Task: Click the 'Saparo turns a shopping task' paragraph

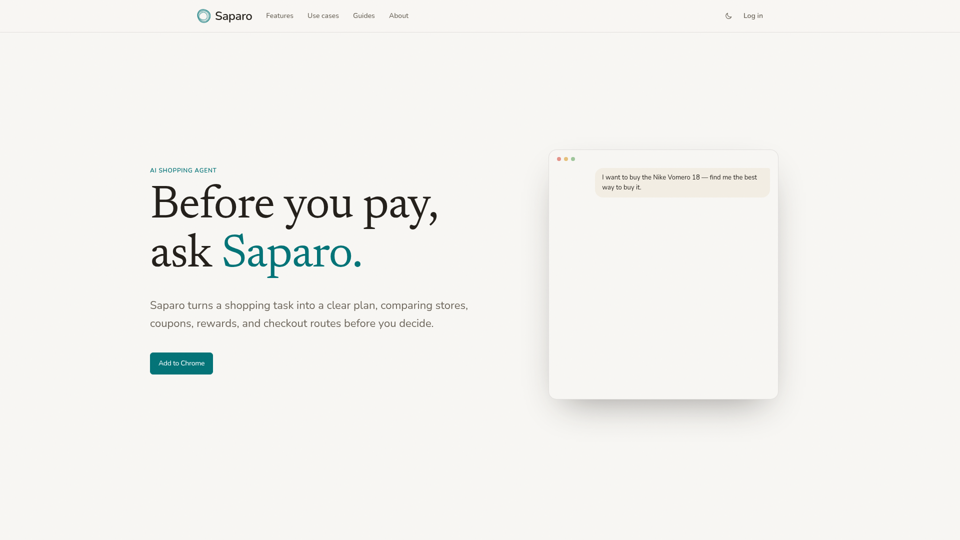Action: coord(309,314)
